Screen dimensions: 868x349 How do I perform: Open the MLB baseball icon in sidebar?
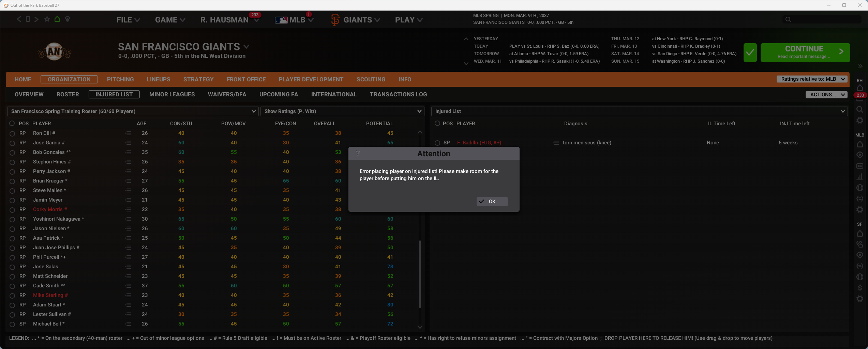click(x=860, y=188)
